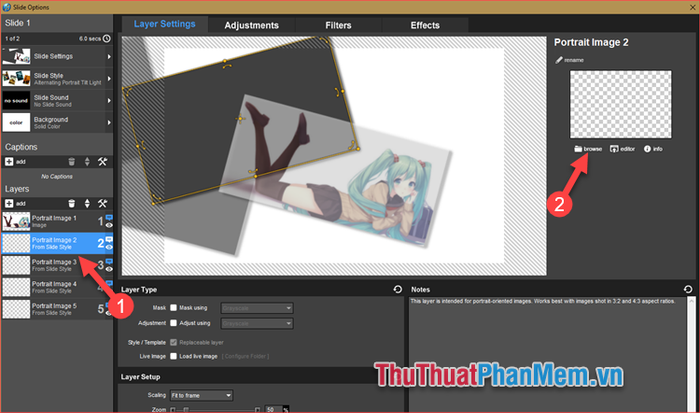Close the Slide Options window
700x413 pixels.
pos(692,7)
